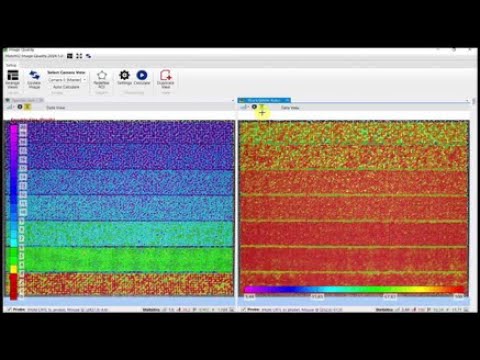Click the four-squares quick-access icon in the title bar
Screen dimensions: 480x360
[79, 56]
